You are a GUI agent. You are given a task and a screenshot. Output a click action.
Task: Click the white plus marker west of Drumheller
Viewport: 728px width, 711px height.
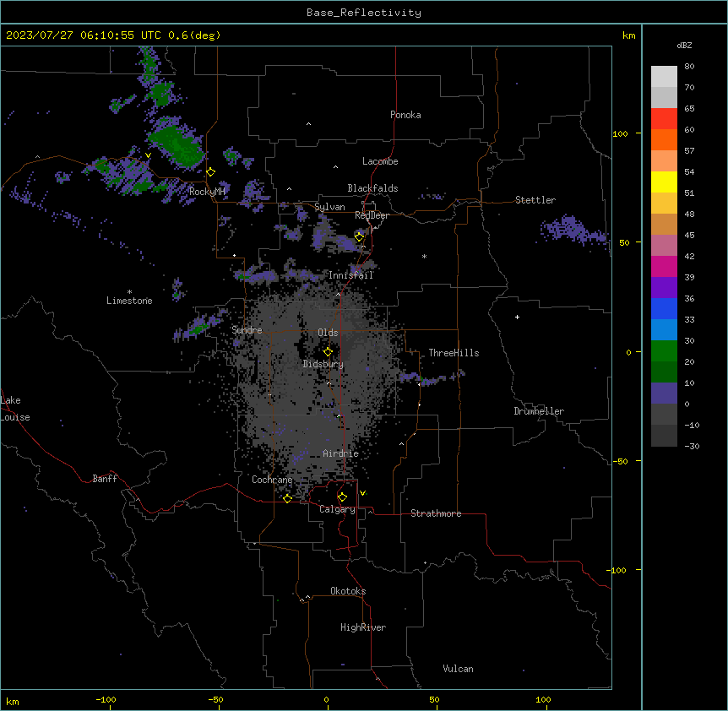517,317
